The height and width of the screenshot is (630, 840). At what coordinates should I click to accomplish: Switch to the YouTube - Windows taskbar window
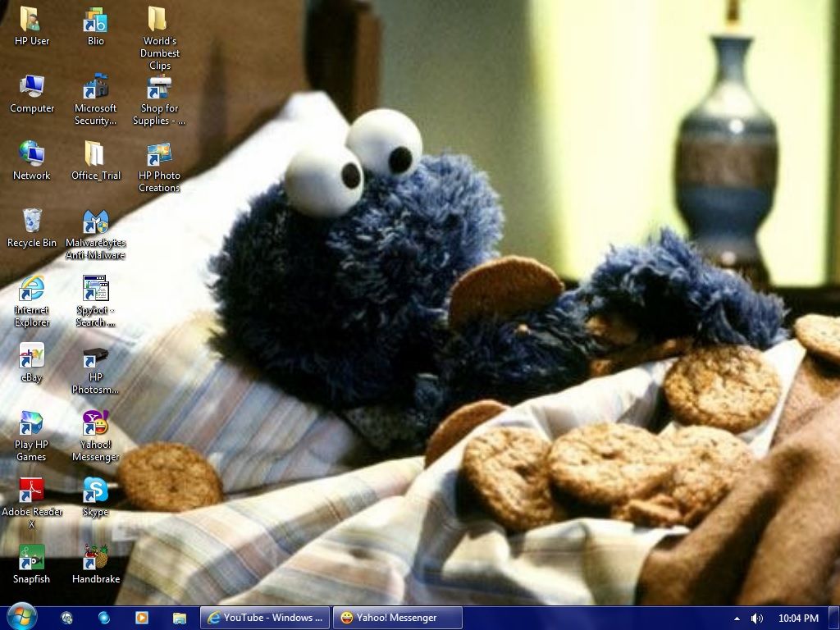click(265, 618)
